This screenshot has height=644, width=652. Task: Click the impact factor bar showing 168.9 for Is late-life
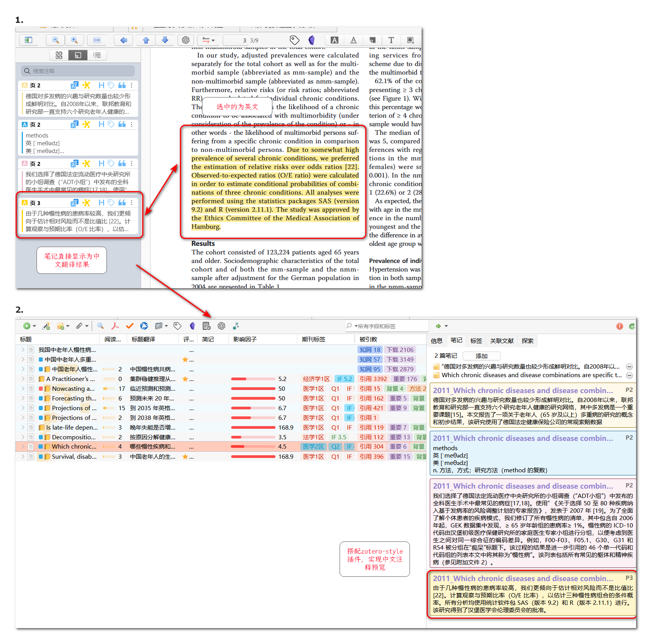[253, 428]
